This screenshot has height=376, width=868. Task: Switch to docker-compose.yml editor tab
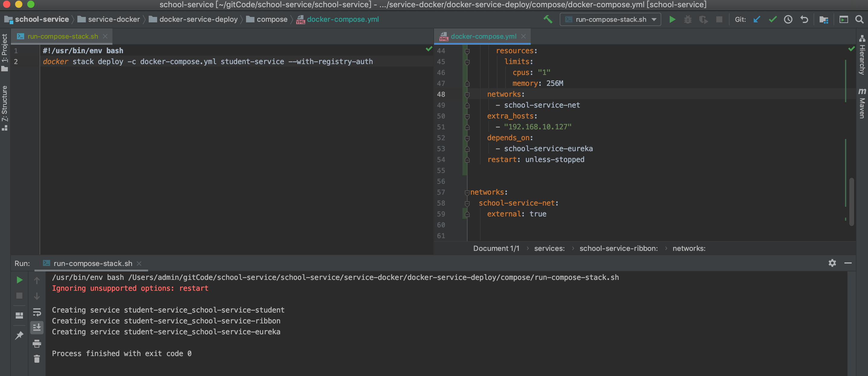[483, 36]
